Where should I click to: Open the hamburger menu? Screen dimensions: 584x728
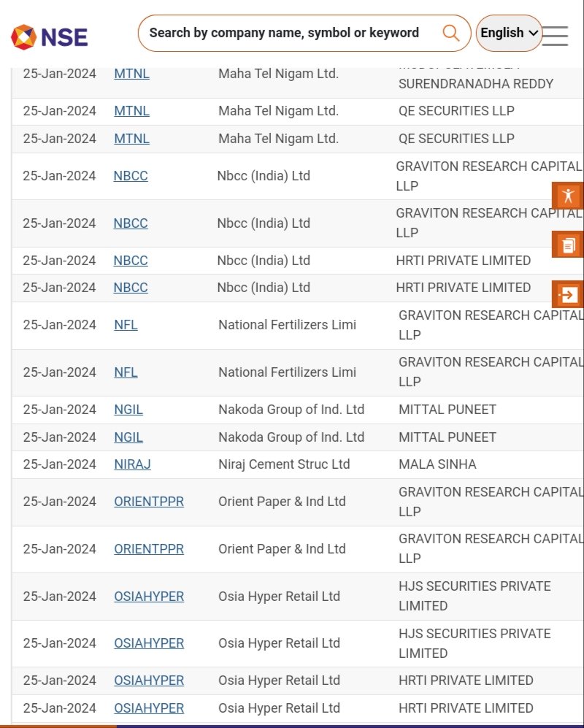click(x=555, y=37)
